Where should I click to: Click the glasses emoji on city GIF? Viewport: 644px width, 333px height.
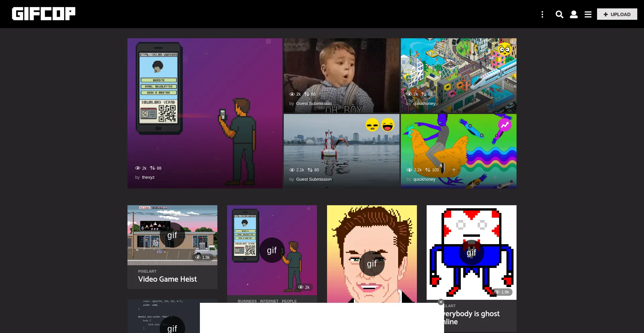(x=504, y=49)
